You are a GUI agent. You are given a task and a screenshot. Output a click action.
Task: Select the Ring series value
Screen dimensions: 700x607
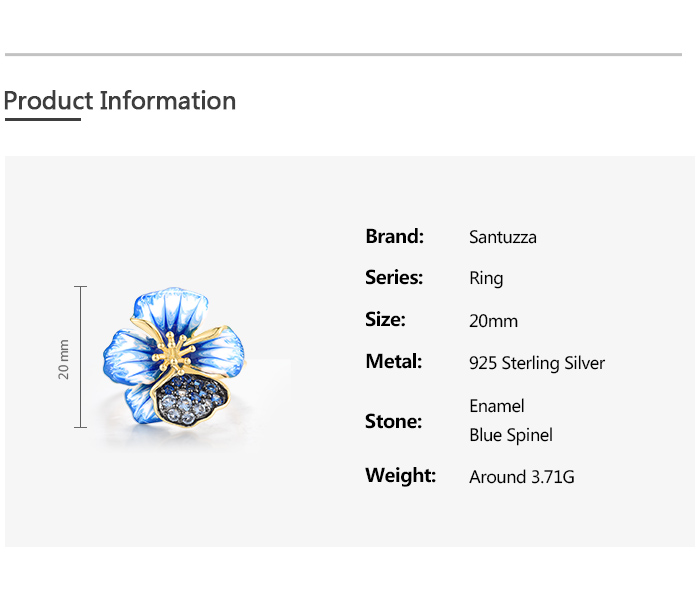point(486,279)
